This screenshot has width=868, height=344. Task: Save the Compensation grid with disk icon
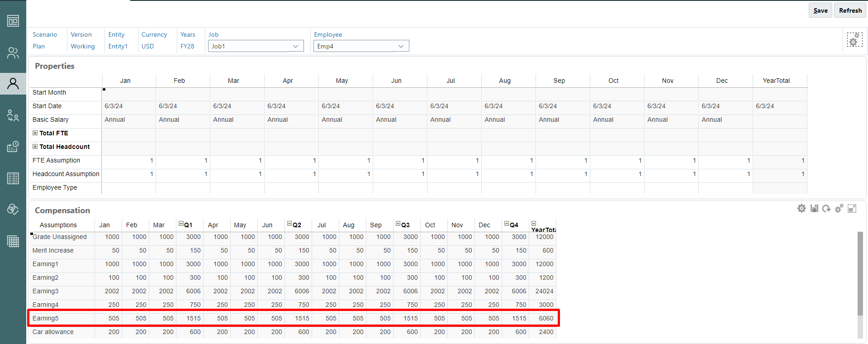(814, 208)
